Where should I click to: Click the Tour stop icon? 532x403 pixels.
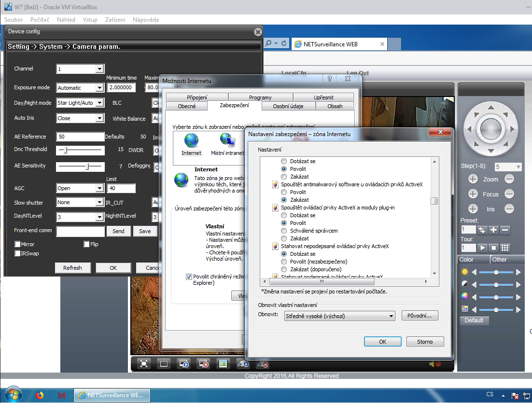(493, 248)
